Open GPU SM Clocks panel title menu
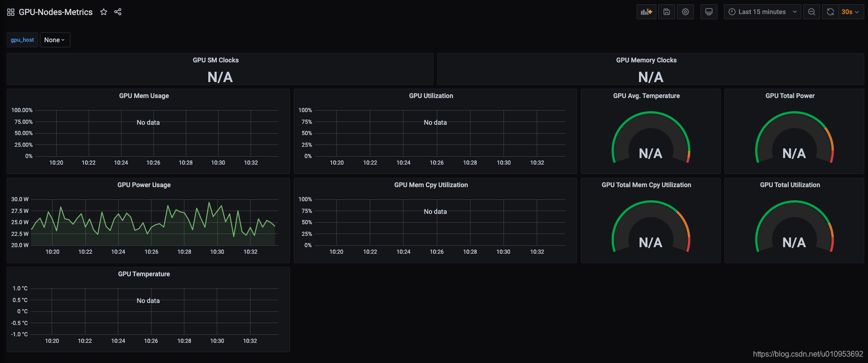 point(216,60)
